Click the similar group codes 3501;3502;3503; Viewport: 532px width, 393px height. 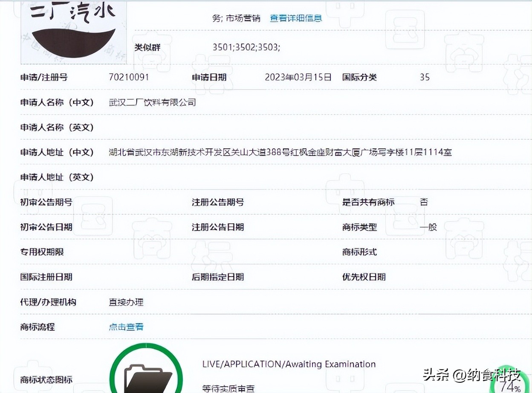tap(246, 47)
